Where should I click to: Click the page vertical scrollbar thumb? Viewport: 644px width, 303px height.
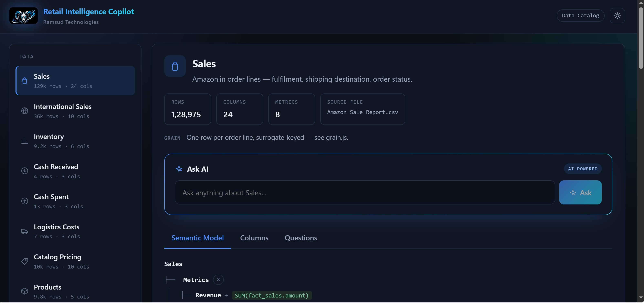tap(641, 38)
